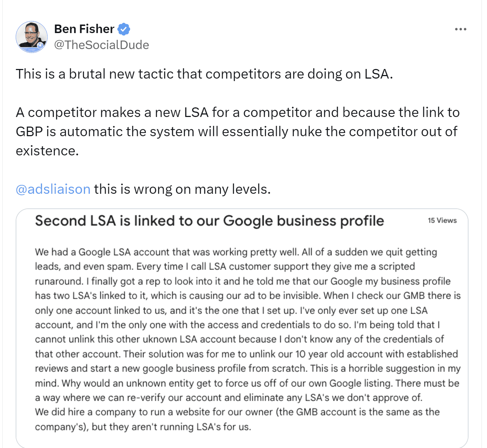The width and height of the screenshot is (487, 448).
Task: Visit the @TheSocialDude handle
Action: [x=101, y=45]
